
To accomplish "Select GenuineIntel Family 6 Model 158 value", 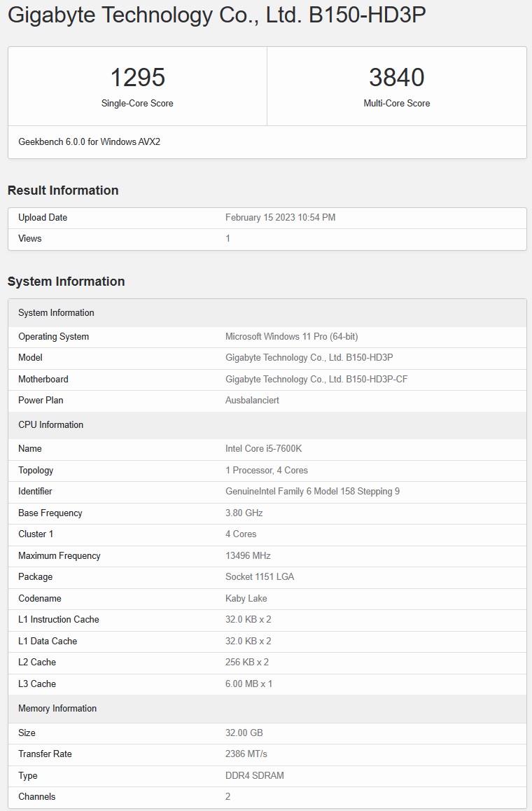I will (x=312, y=492).
